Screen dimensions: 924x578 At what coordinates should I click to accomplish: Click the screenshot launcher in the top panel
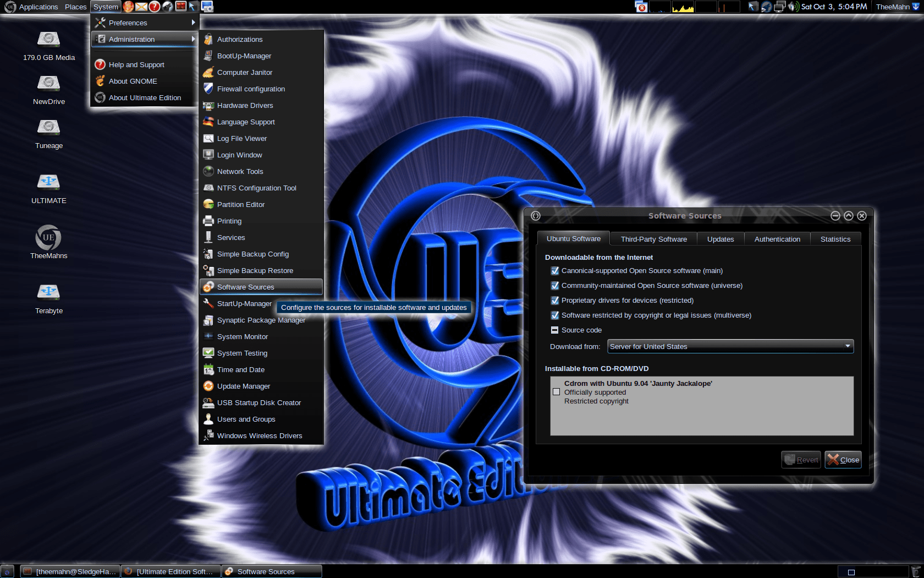[207, 7]
